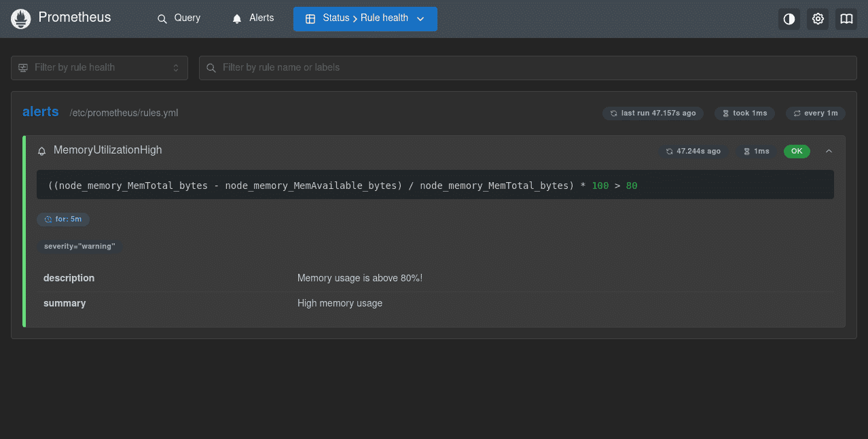Click the Prometheus flame logo

point(21,18)
